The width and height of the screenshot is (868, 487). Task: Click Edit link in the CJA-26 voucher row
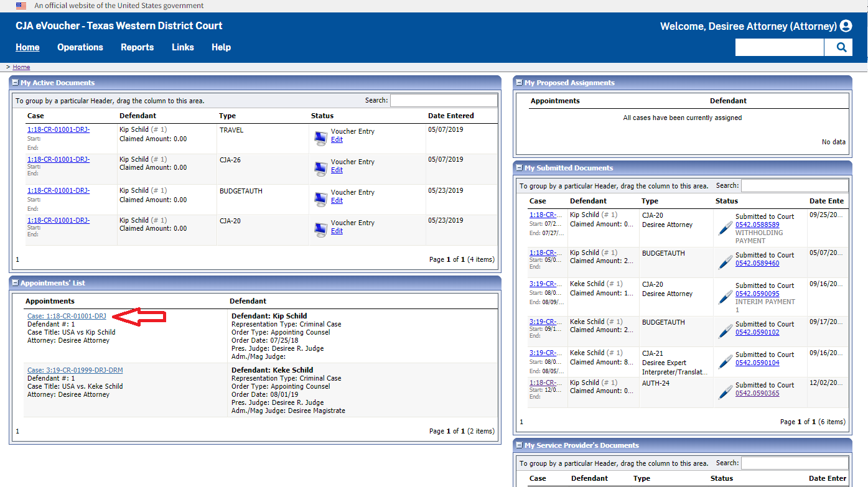pyautogui.click(x=337, y=170)
